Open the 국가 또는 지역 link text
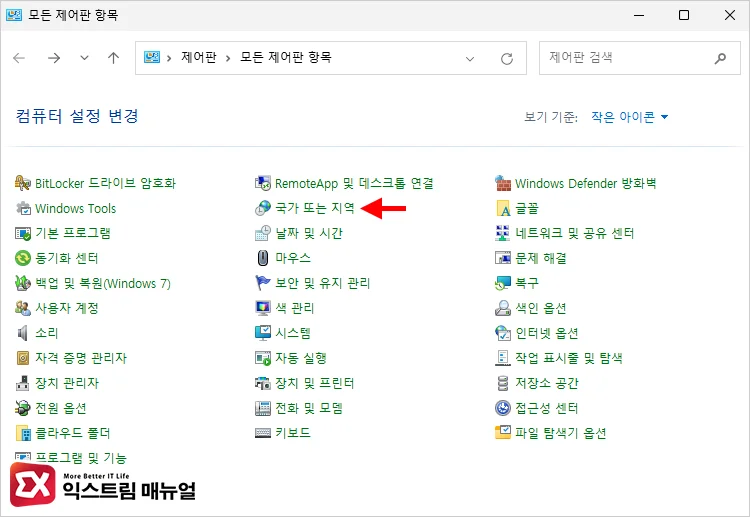This screenshot has height=517, width=750. click(x=315, y=208)
